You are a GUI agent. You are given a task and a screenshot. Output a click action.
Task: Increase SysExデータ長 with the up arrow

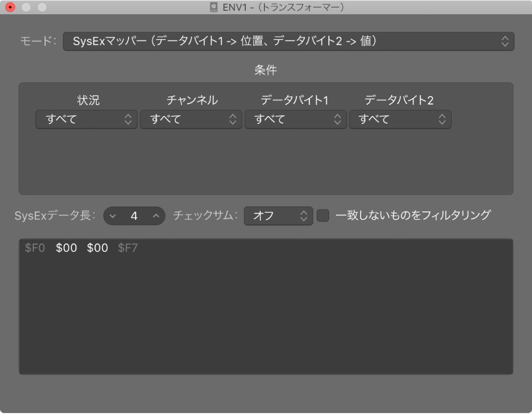(155, 216)
